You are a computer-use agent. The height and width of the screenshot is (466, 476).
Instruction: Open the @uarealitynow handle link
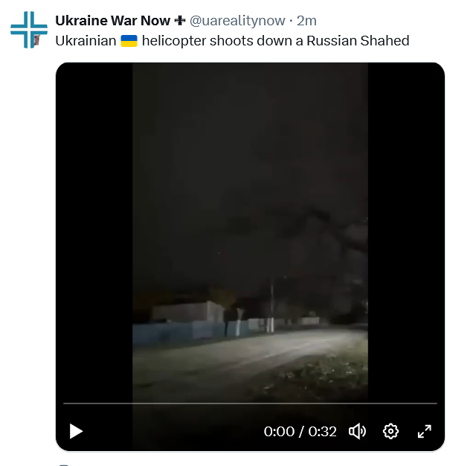237,21
